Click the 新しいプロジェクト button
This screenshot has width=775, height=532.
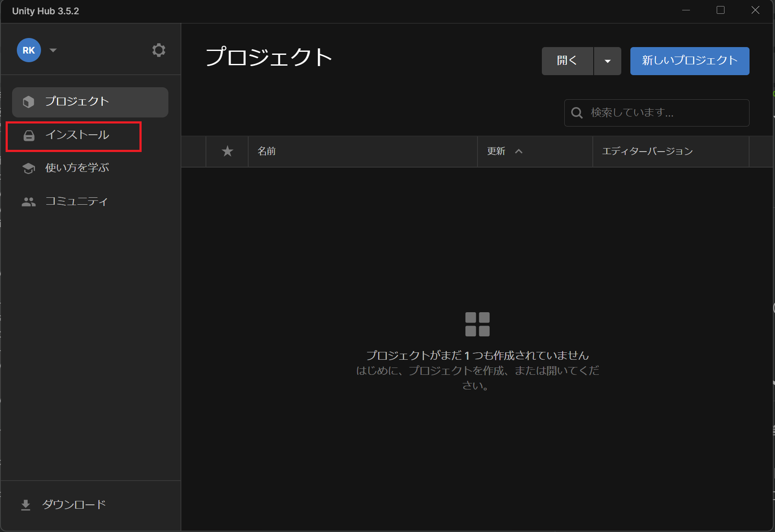(x=690, y=61)
